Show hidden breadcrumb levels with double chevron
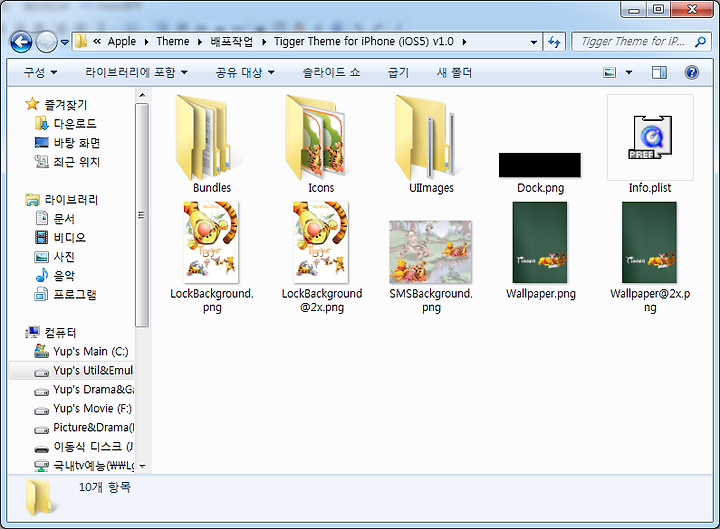Image resolution: width=720 pixels, height=529 pixels. click(x=97, y=42)
